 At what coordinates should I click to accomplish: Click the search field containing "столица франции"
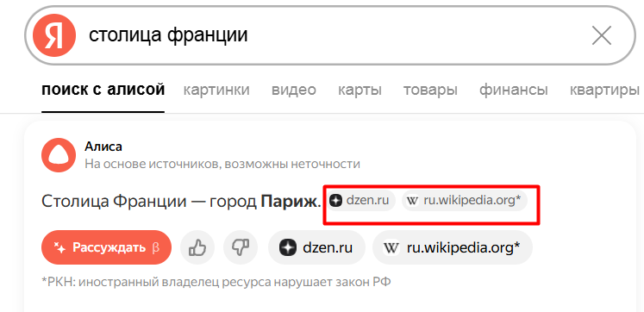point(330,35)
